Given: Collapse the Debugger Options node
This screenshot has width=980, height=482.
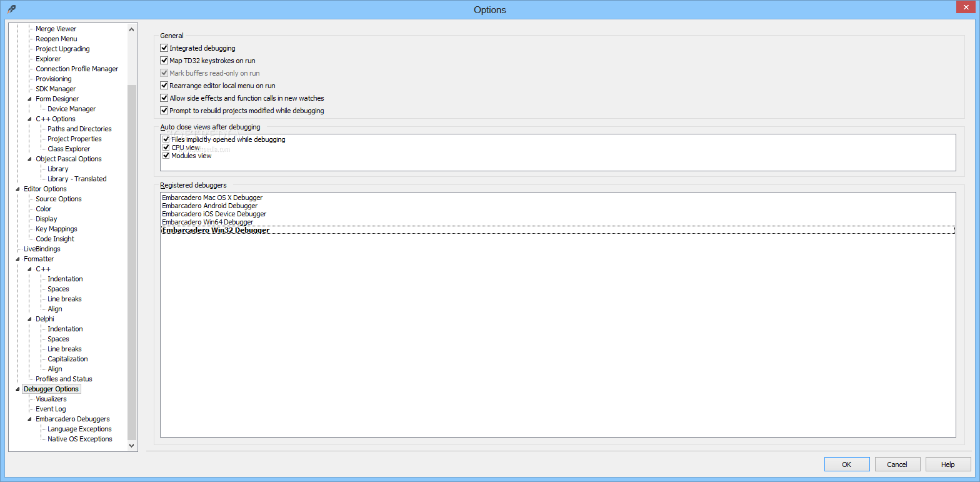Looking at the screenshot, I should [17, 389].
